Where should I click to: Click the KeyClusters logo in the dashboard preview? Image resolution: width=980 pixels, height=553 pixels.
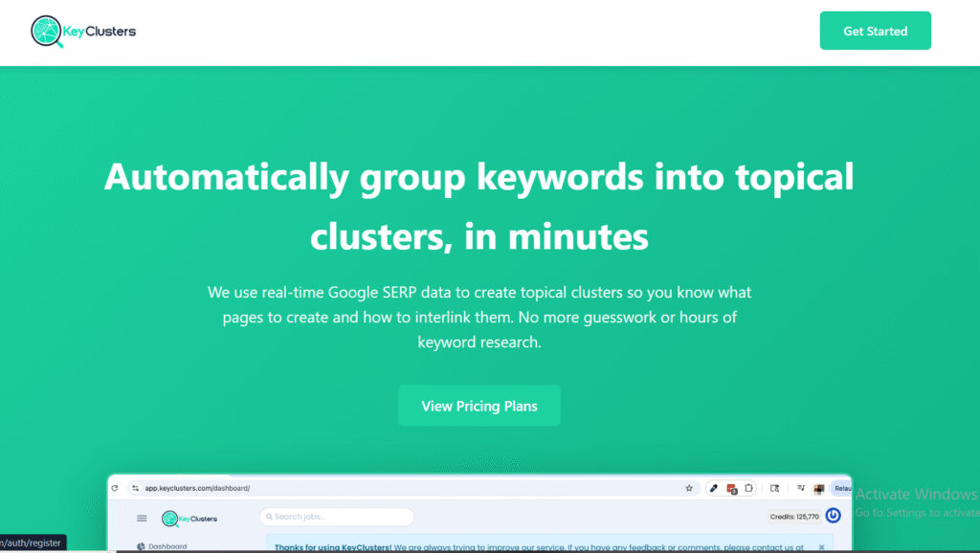(189, 518)
